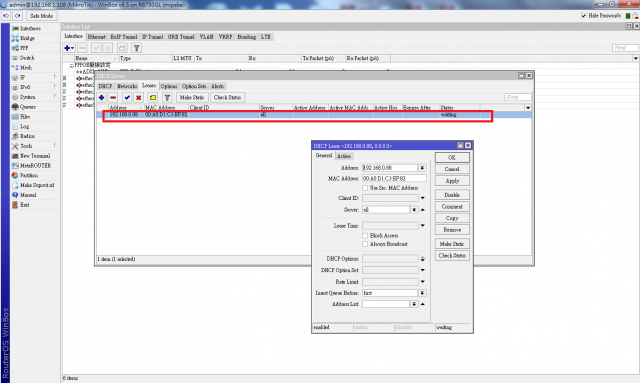Screen dimensions: 640x383
Task: Open Radius from the sidebar
Action: (x=27, y=136)
